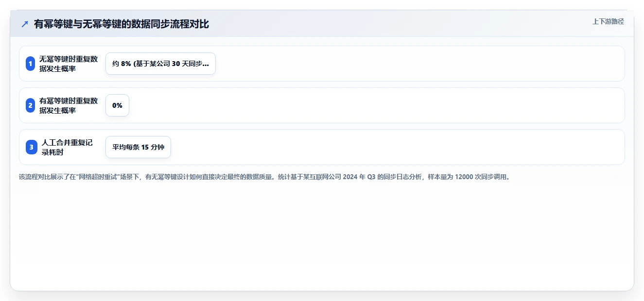Select the 有幂等键时重复数据发生概率 label

coord(69,105)
